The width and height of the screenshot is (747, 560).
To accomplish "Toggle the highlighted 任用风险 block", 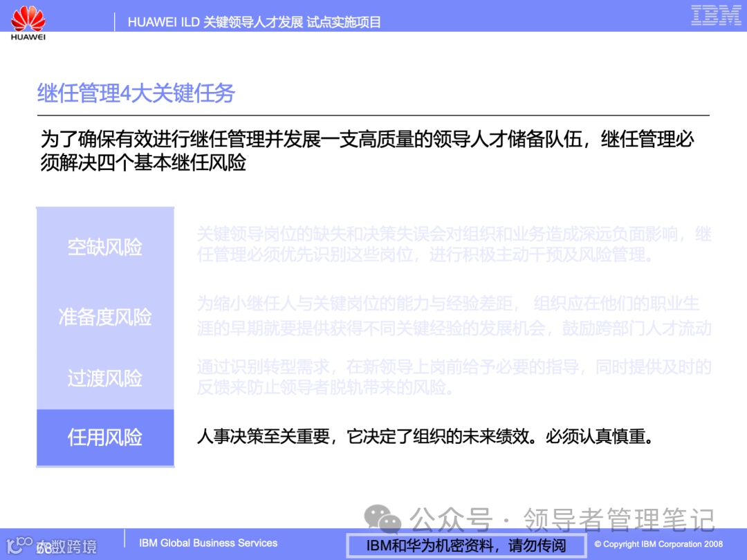I will tap(104, 437).
